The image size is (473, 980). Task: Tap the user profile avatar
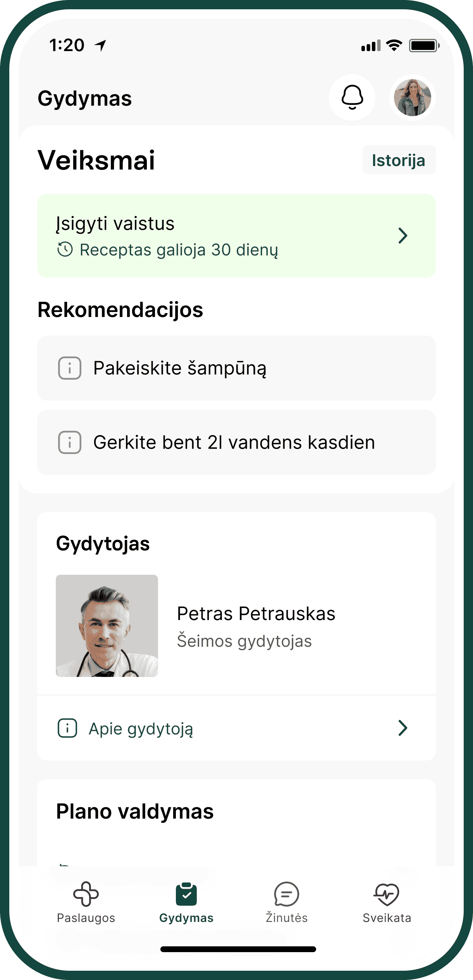(412, 98)
